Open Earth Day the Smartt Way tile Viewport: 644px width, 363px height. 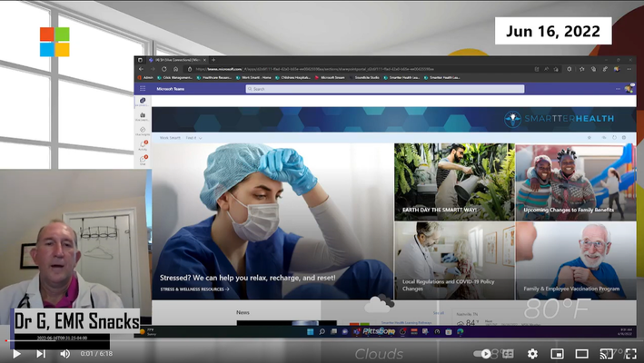tap(454, 182)
